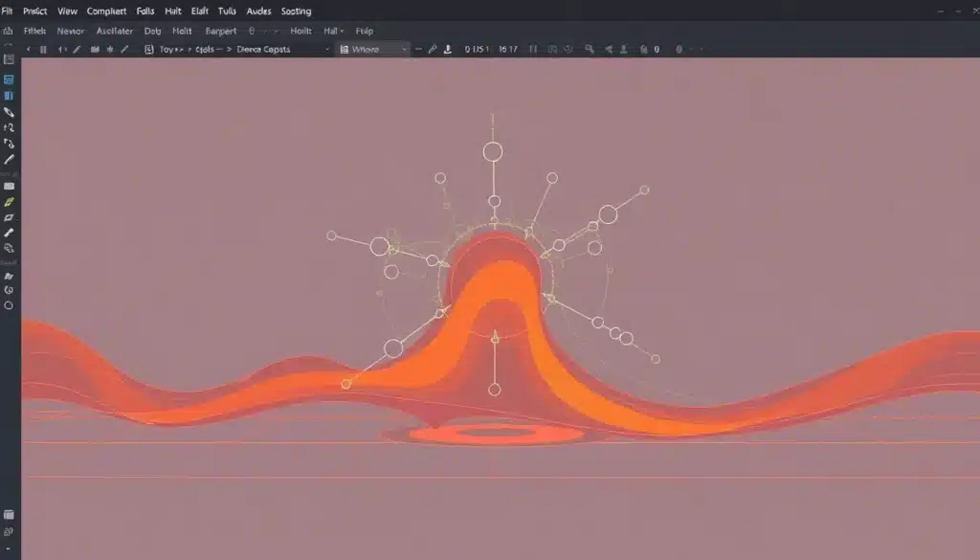Click the Export button in the options bar
Image resolution: width=980 pixels, height=560 pixels.
coord(221,31)
